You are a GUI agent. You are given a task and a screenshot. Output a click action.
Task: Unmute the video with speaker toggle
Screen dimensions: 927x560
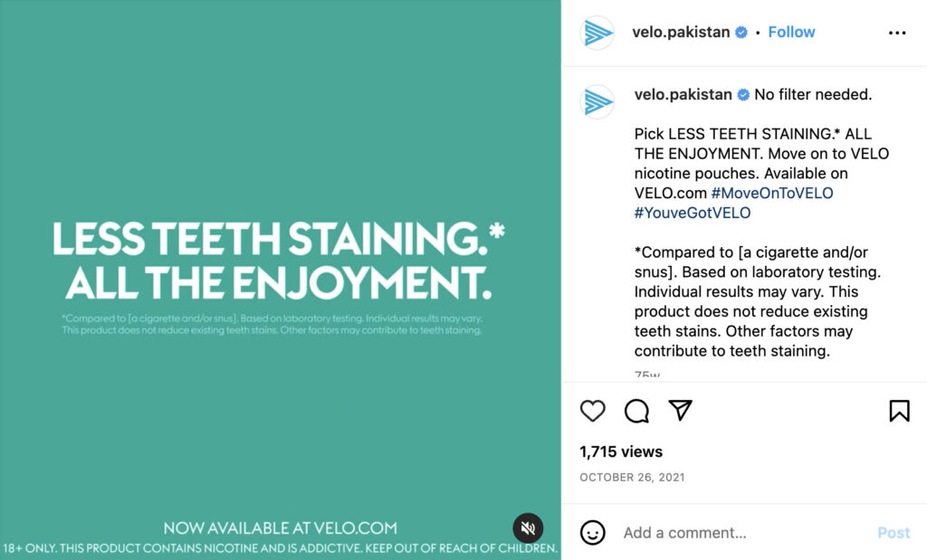(528, 527)
